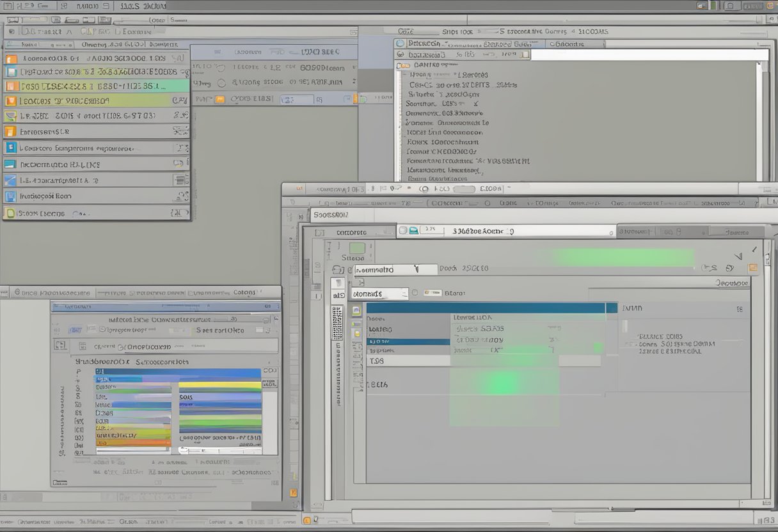Toggle the second radio button in the middle panel
This screenshot has height=532, width=778.
click(x=221, y=83)
